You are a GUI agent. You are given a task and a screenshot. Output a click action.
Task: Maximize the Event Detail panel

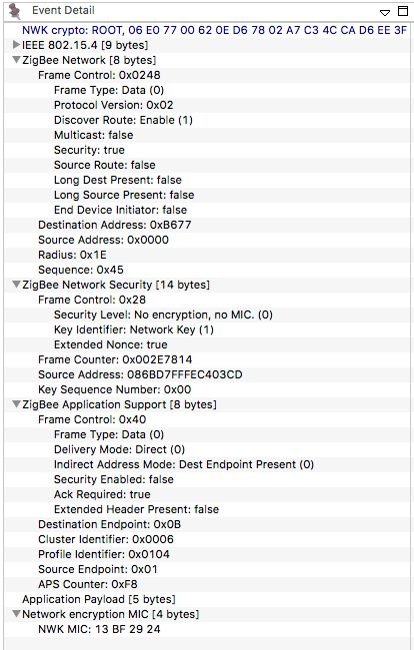pyautogui.click(x=403, y=11)
